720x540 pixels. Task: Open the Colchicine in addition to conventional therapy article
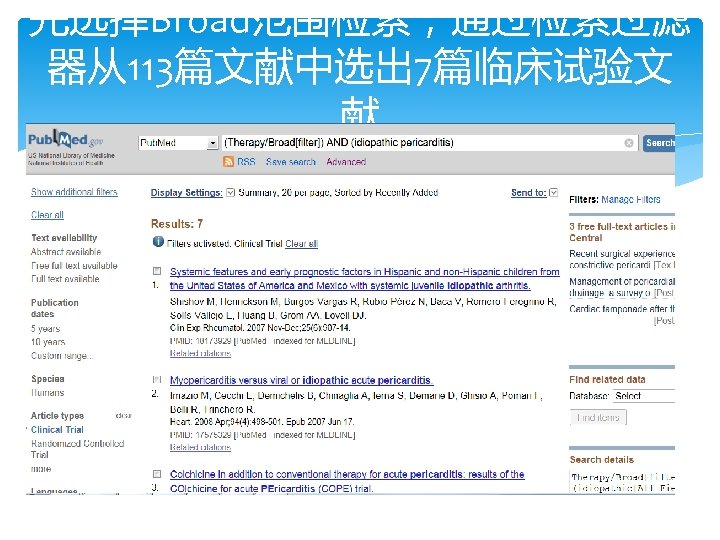347,481
